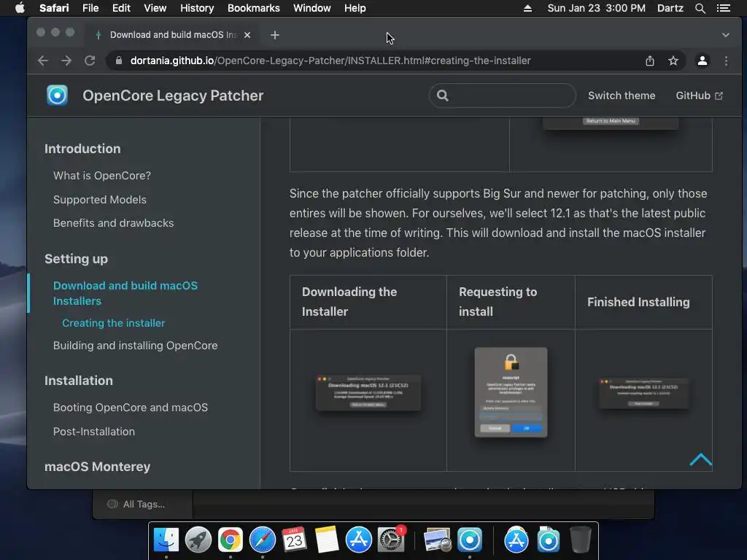Click the Finished Installing screenshot thumbnail
The height and width of the screenshot is (560, 747).
click(643, 393)
